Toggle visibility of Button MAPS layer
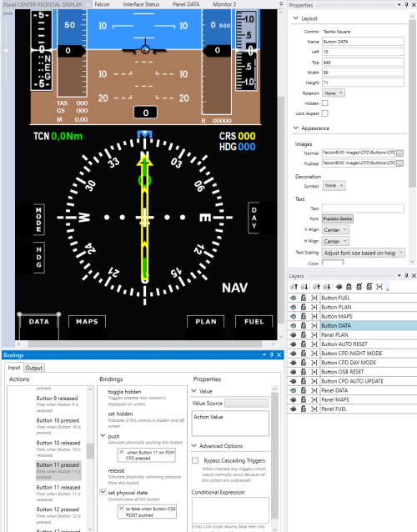 click(294, 316)
